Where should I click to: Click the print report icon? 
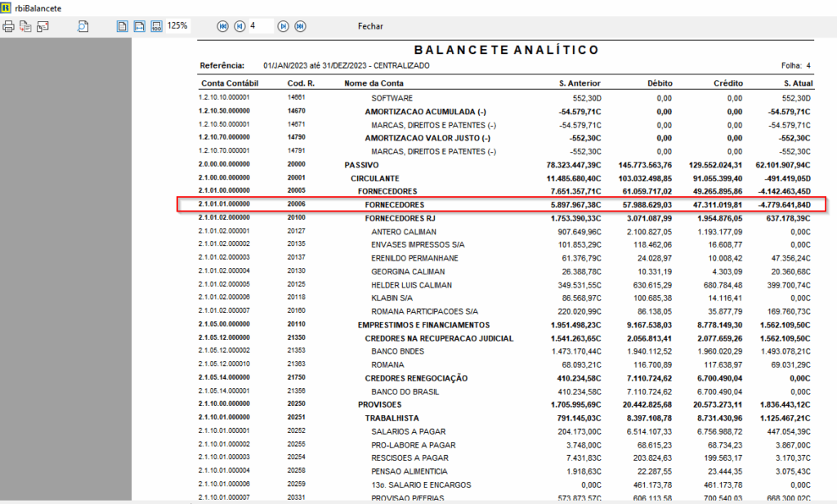point(9,26)
